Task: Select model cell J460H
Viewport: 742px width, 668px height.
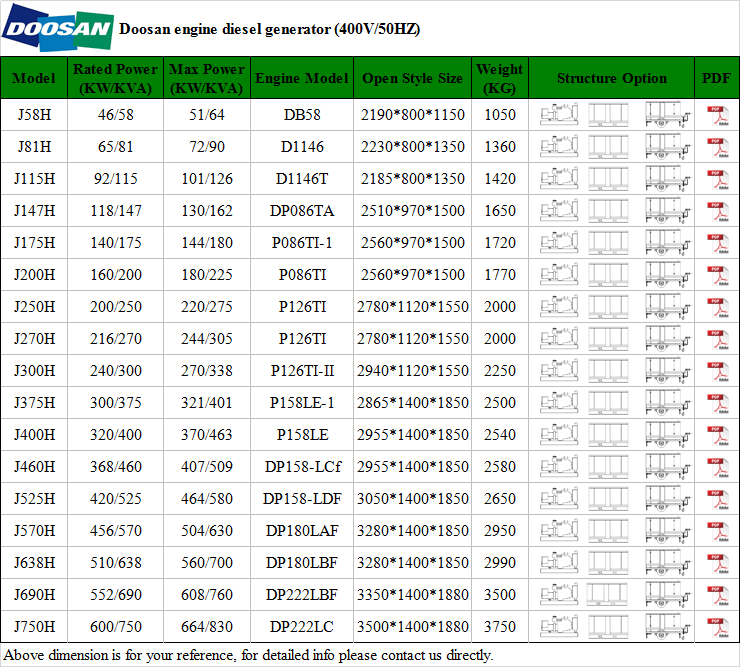Action: [x=34, y=467]
